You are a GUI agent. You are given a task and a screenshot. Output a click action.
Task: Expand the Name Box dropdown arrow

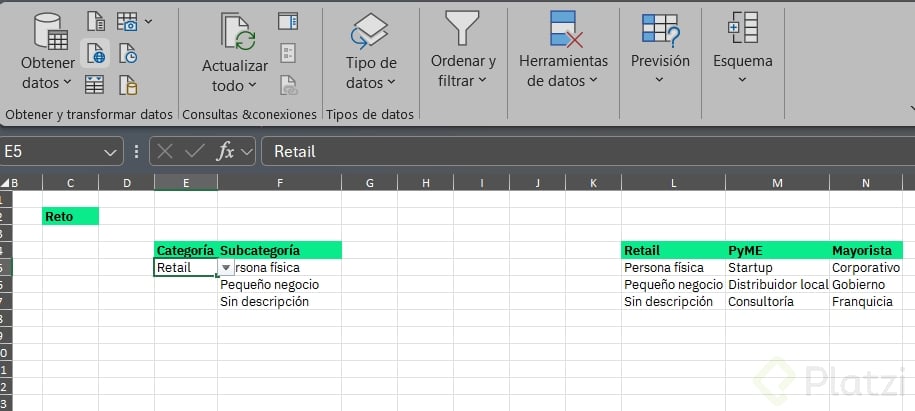[x=111, y=152]
